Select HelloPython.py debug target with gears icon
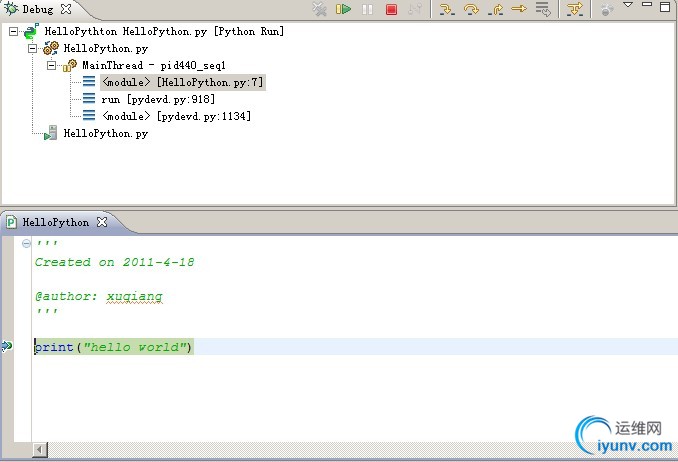The width and height of the screenshot is (678, 462). click(x=106, y=48)
